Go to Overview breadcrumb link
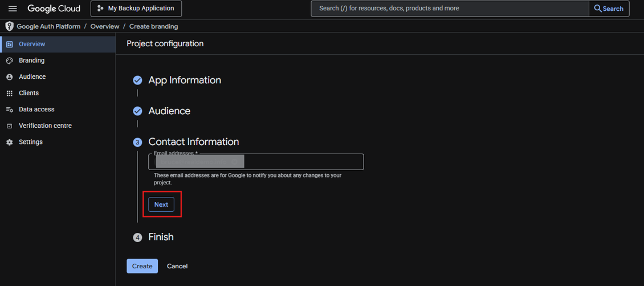Viewport: 644px width, 286px height. [x=105, y=26]
